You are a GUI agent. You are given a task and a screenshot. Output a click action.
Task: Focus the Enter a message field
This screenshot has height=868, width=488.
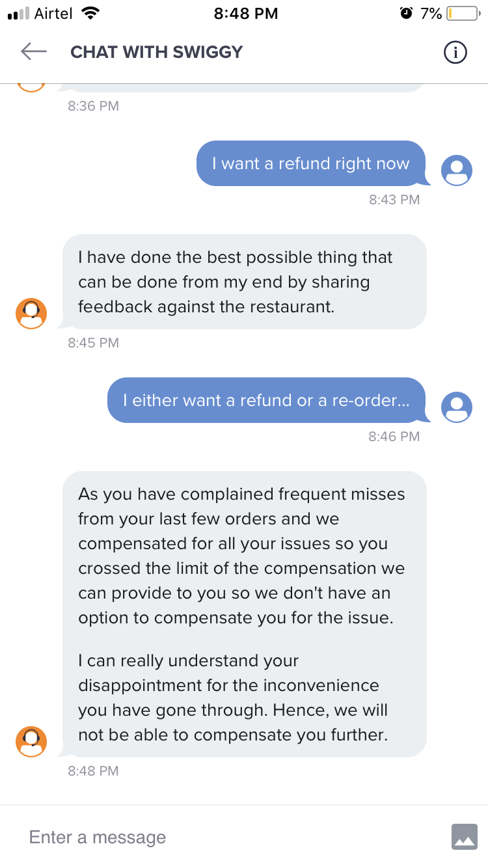(234, 837)
